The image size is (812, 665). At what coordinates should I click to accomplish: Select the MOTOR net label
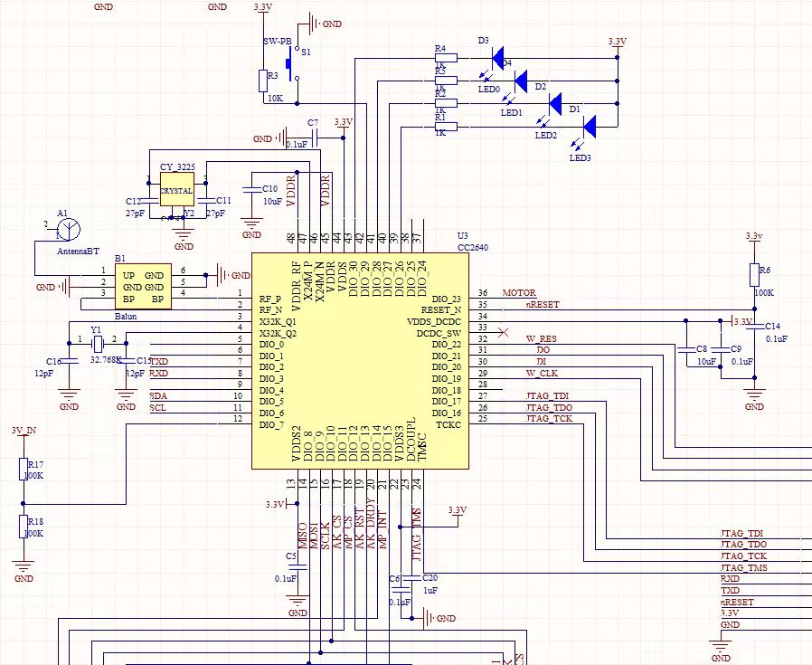coord(519,293)
